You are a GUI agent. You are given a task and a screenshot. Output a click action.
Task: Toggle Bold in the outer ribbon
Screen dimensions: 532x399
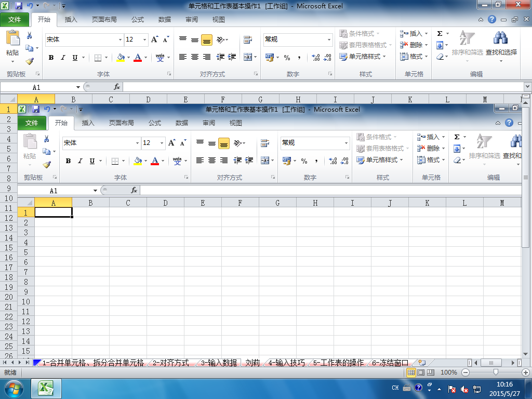click(51, 58)
